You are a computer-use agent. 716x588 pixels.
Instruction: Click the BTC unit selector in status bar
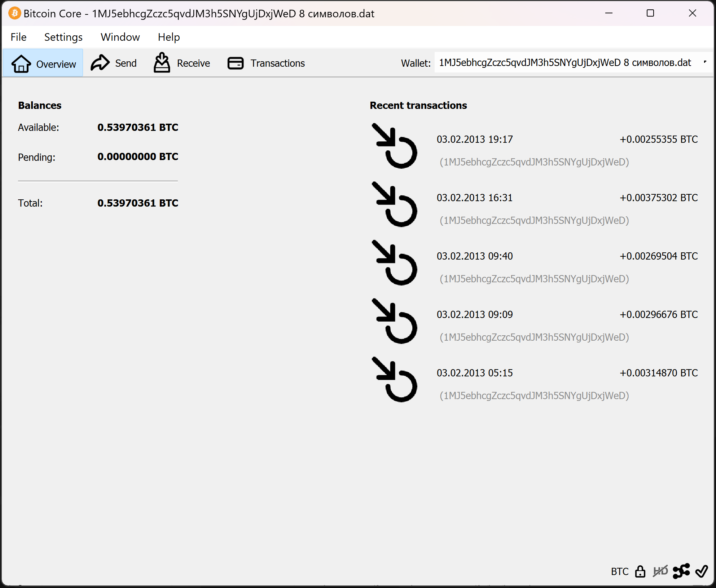coord(619,571)
